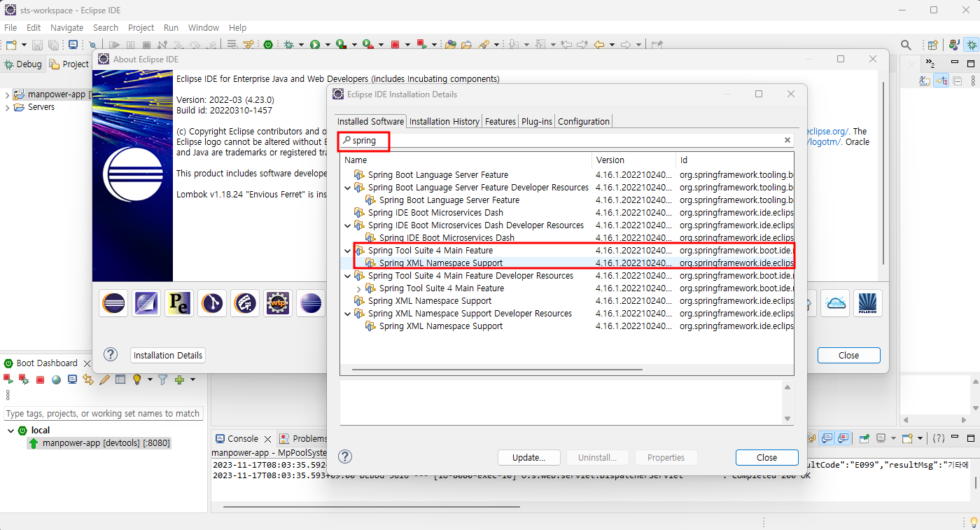The height and width of the screenshot is (530, 980).
Task: Switch to the Plug-ins tab
Action: (x=537, y=121)
